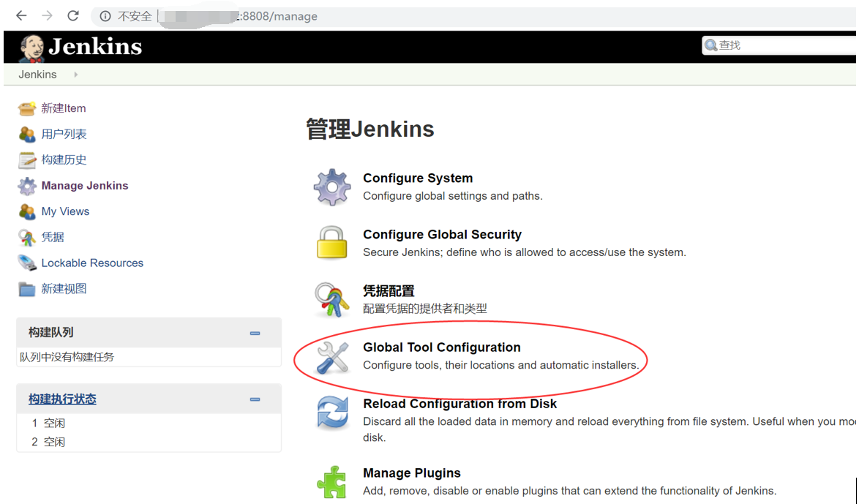This screenshot has width=859, height=504.
Task: Click the 构建历史 notepad icon
Action: [27, 160]
